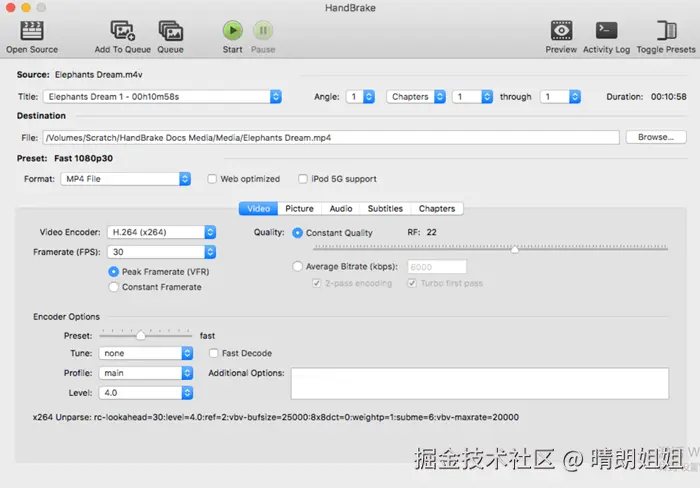This screenshot has width=700, height=488.
Task: Enable the iPod 5G support checkbox
Action: (303, 179)
